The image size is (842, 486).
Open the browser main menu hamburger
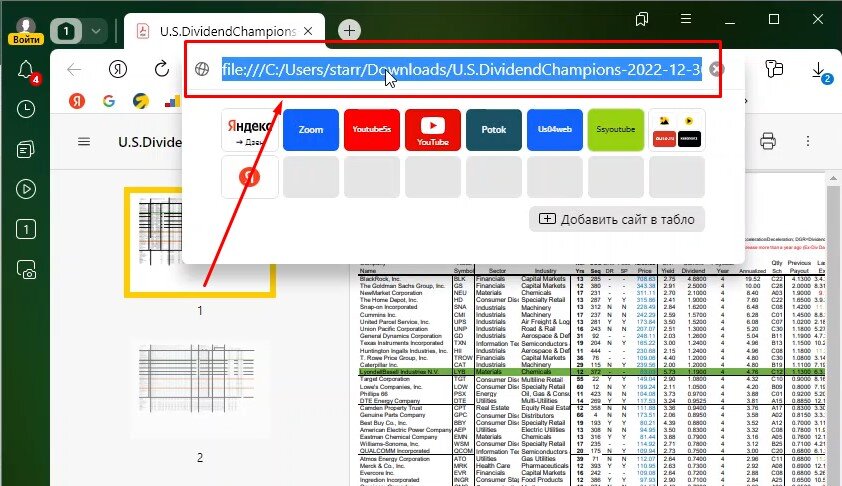tap(686, 19)
